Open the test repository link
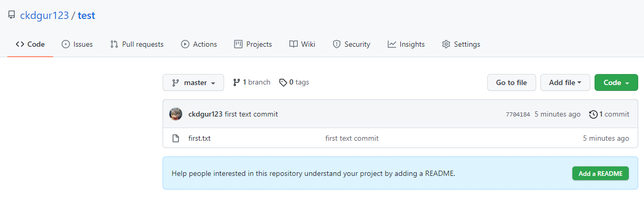 click(86, 15)
